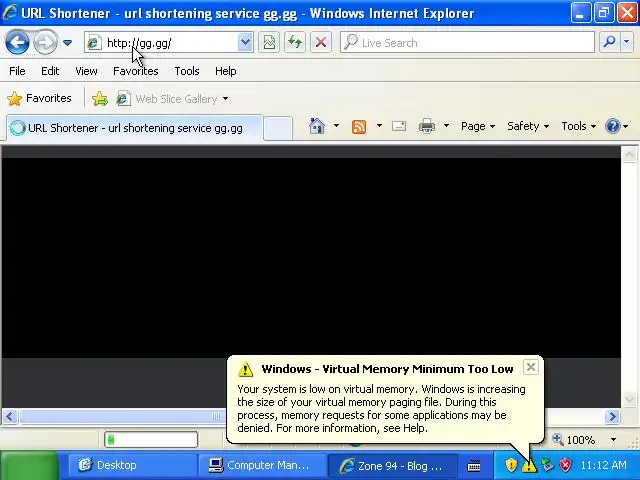
Task: Click the zoom level magnifier at 100%
Action: [x=558, y=440]
